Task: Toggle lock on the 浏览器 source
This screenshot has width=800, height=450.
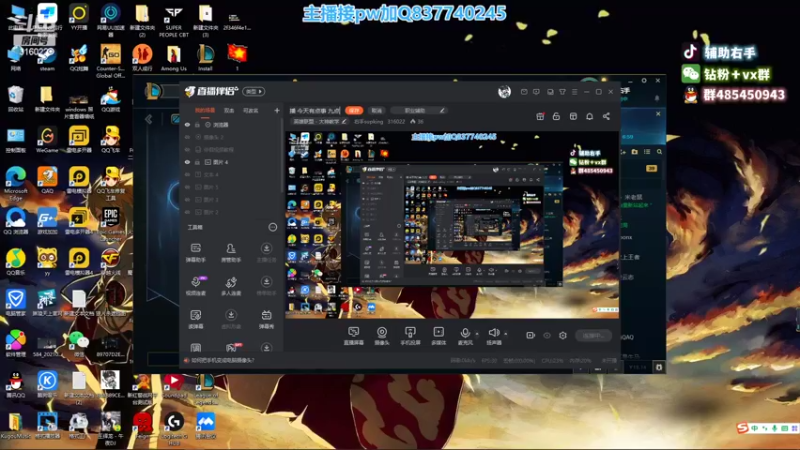Action: (197, 124)
